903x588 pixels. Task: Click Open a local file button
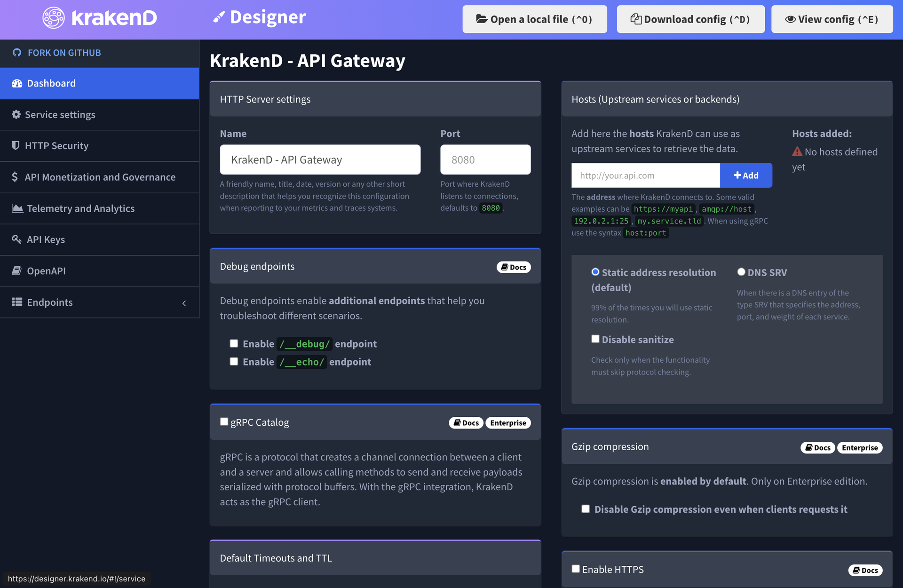pos(535,19)
